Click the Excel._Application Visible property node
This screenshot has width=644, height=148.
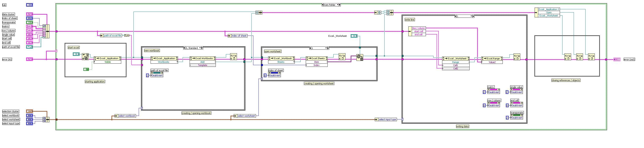click(107, 60)
